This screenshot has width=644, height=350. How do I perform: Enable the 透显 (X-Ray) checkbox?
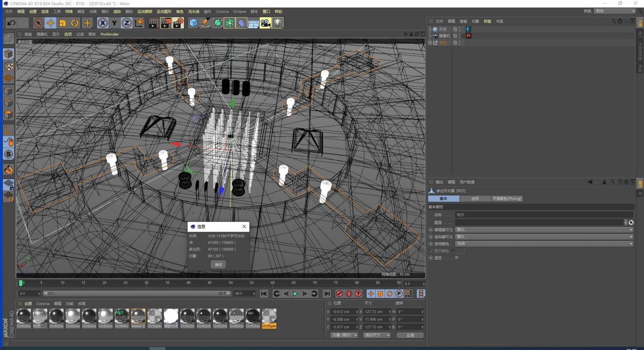click(457, 258)
